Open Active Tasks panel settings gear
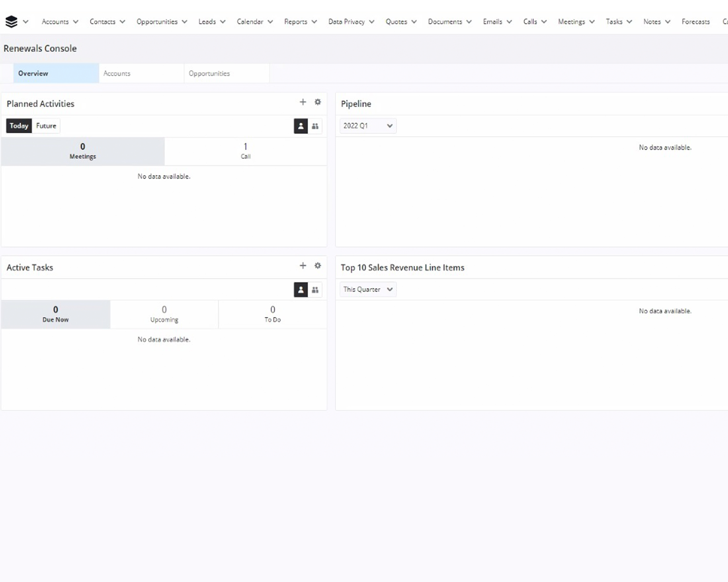The width and height of the screenshot is (728, 582). coord(317,265)
